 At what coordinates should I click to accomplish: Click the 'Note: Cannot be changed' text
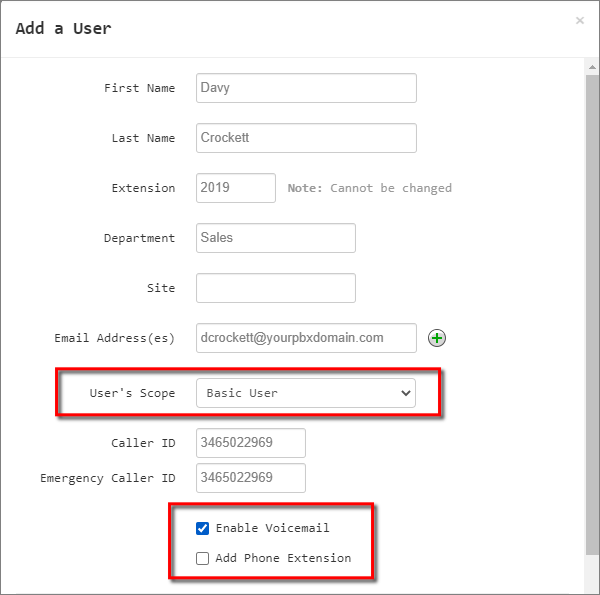[370, 188]
